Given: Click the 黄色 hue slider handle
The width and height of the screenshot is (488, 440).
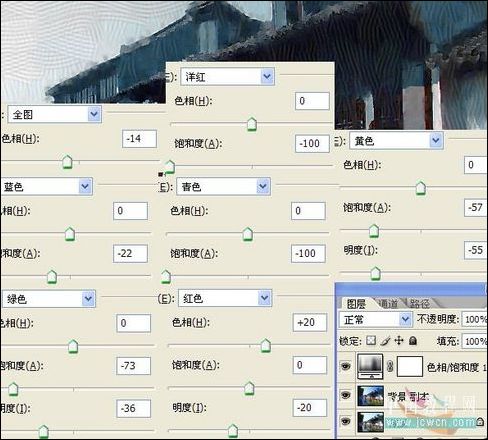Looking at the screenshot, I should coord(421,188).
